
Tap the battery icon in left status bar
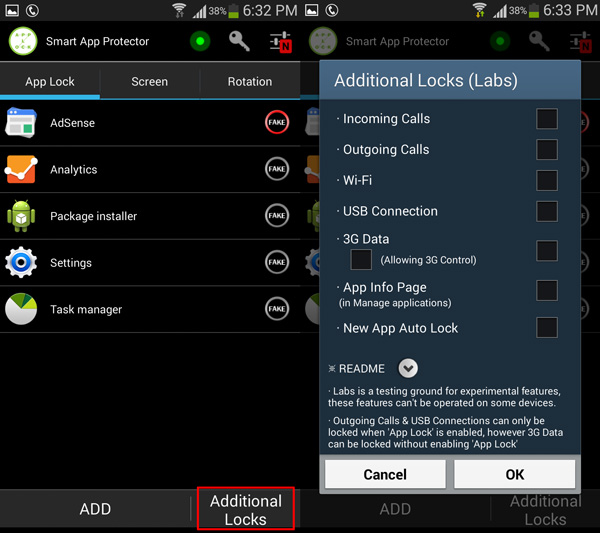(233, 10)
